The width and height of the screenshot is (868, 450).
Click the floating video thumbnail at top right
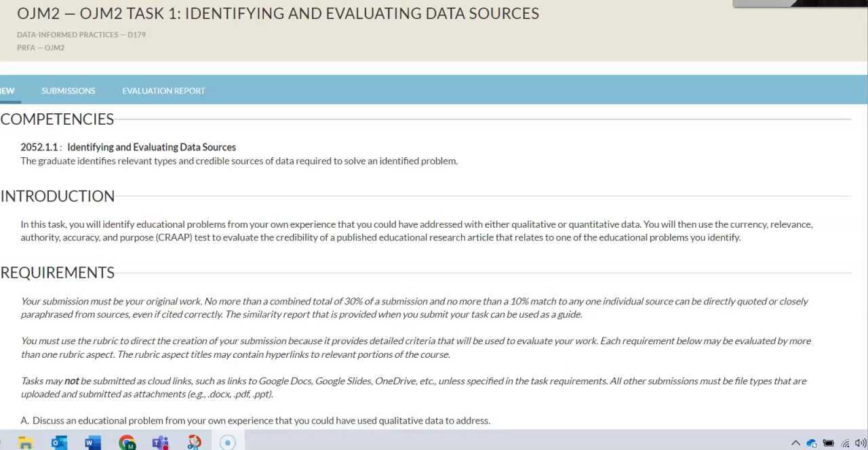click(x=800, y=3)
